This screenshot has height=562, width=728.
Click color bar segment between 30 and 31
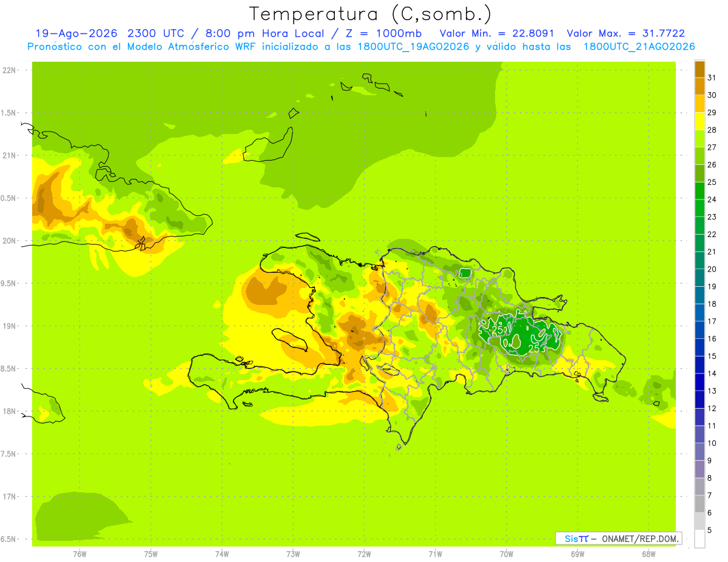(699, 86)
